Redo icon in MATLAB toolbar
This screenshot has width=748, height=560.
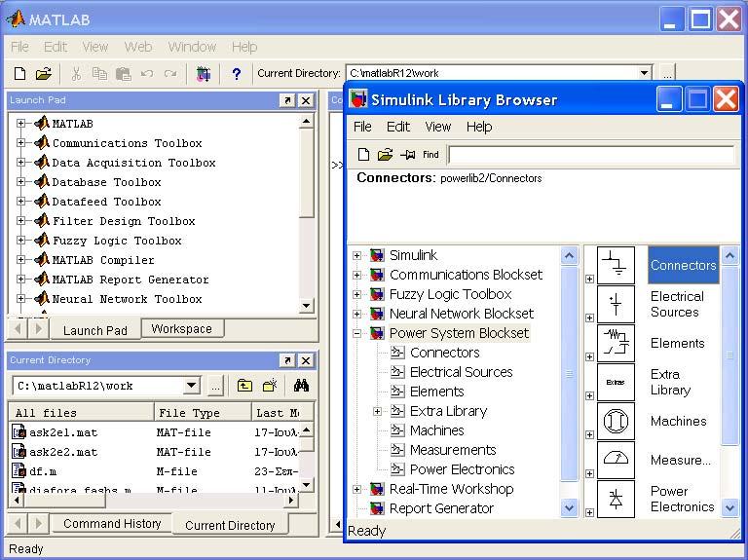point(170,74)
